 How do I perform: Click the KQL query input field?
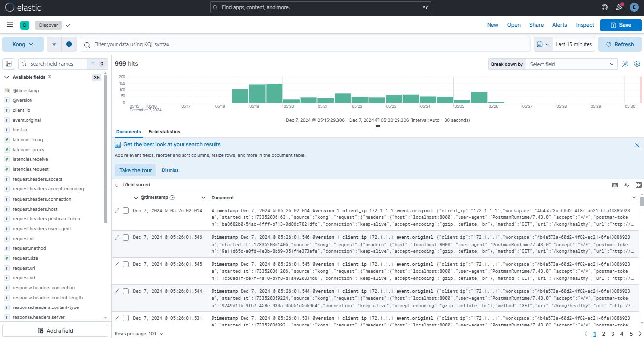pyautogui.click(x=306, y=44)
